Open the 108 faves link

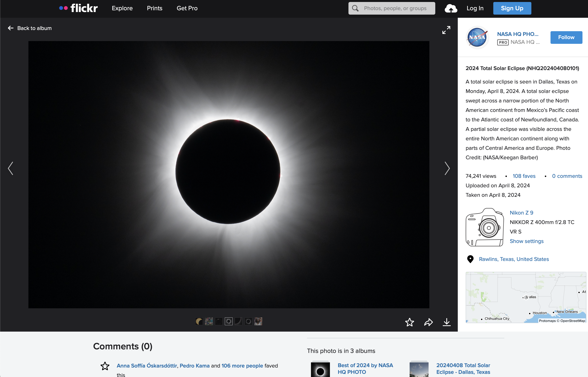524,176
